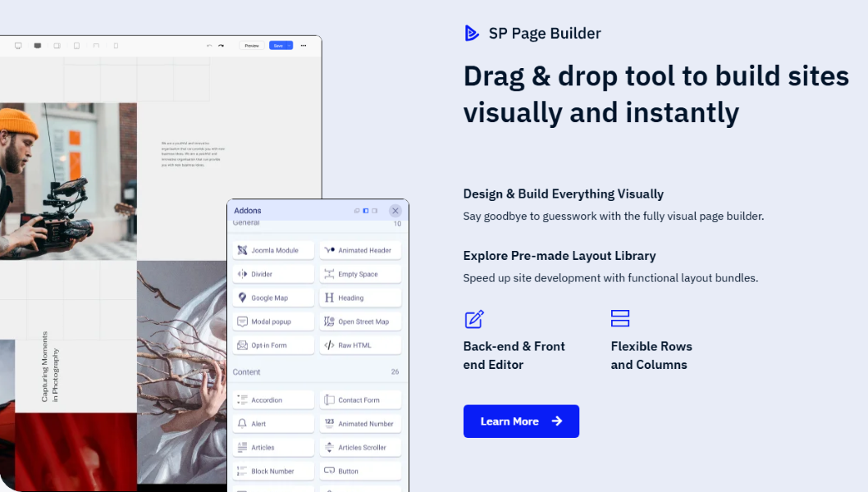The height and width of the screenshot is (492, 868).
Task: Close the Addons panel
Action: pos(395,211)
